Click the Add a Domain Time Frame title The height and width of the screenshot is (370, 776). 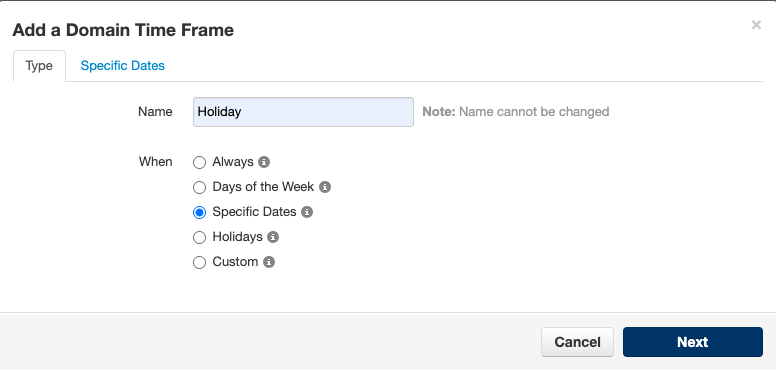[x=123, y=30]
